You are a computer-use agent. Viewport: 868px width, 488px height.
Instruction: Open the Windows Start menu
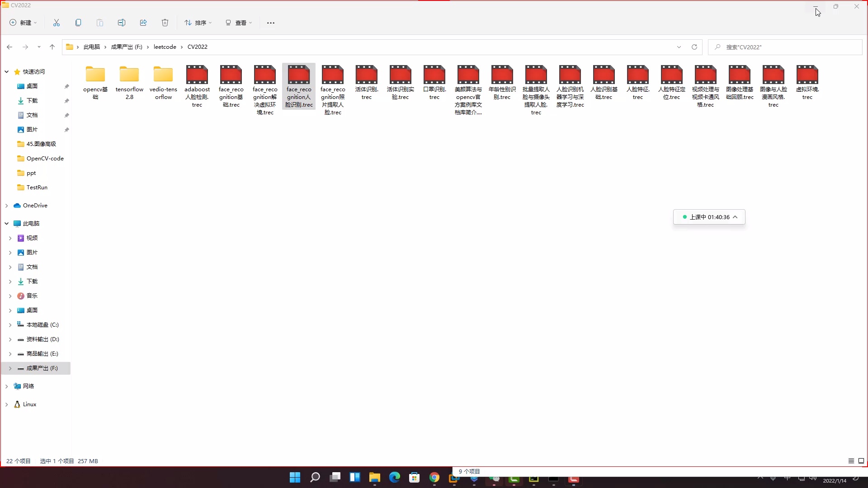pyautogui.click(x=295, y=477)
